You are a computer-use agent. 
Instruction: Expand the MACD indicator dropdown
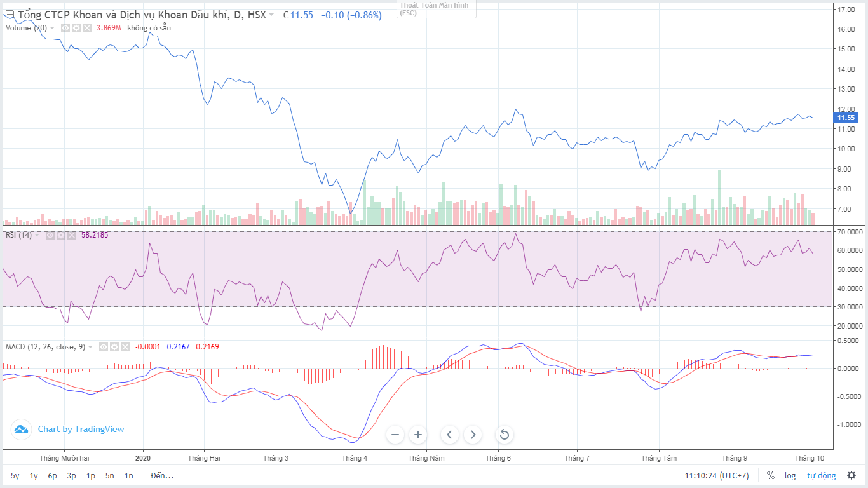click(x=90, y=347)
